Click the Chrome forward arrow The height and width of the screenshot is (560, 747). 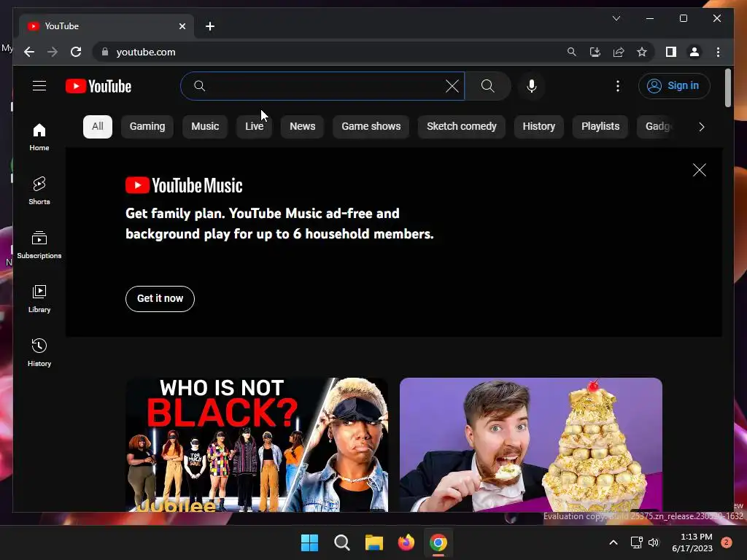(53, 52)
